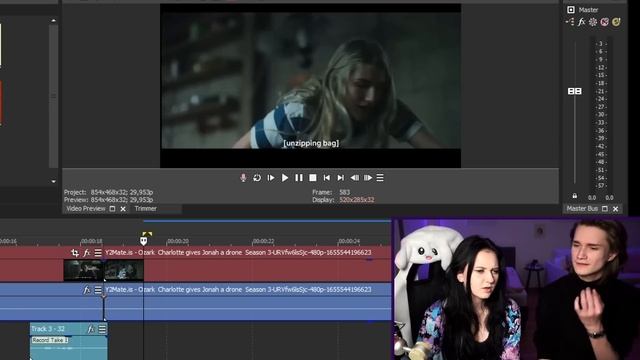This screenshot has width=640, height=360.
Task: Click Preview 854x468x32 info text
Action: pos(108,200)
